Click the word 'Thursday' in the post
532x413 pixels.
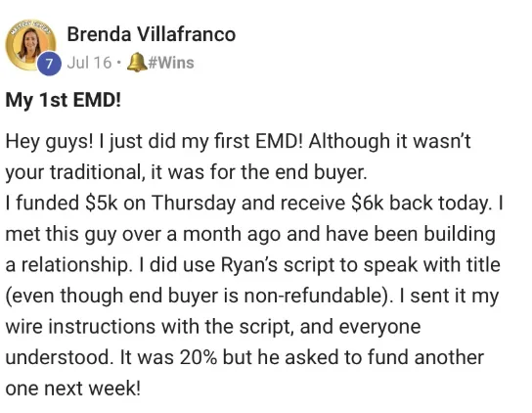point(194,204)
